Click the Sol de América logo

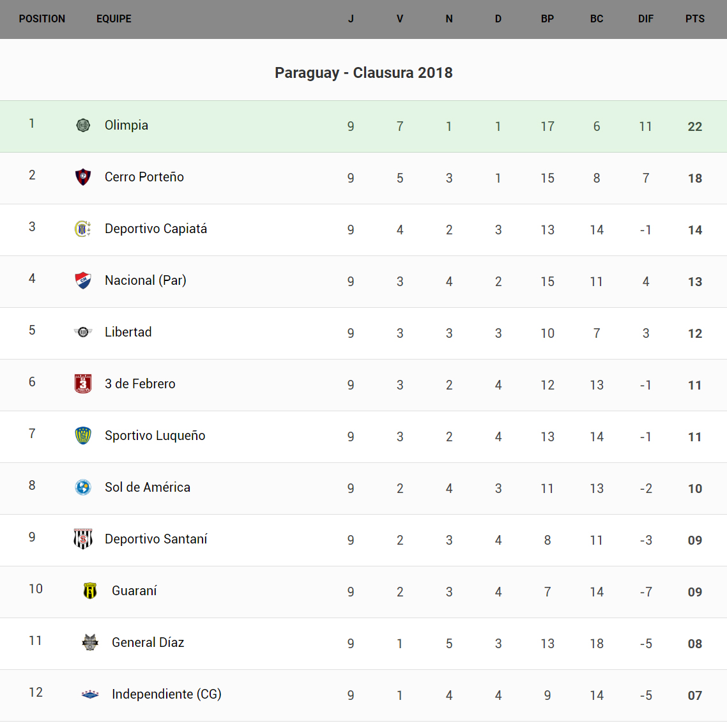click(83, 487)
